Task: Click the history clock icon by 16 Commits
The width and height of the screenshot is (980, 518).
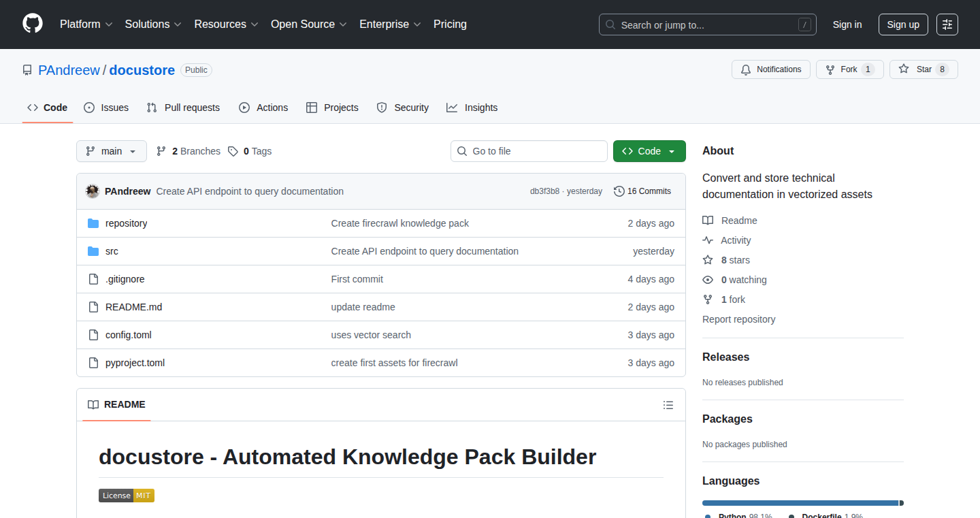Action: tap(619, 191)
